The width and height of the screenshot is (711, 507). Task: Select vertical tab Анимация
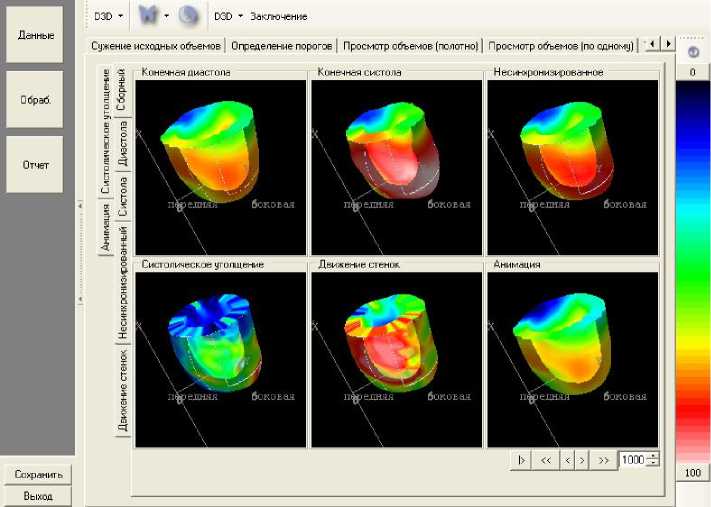click(x=105, y=227)
